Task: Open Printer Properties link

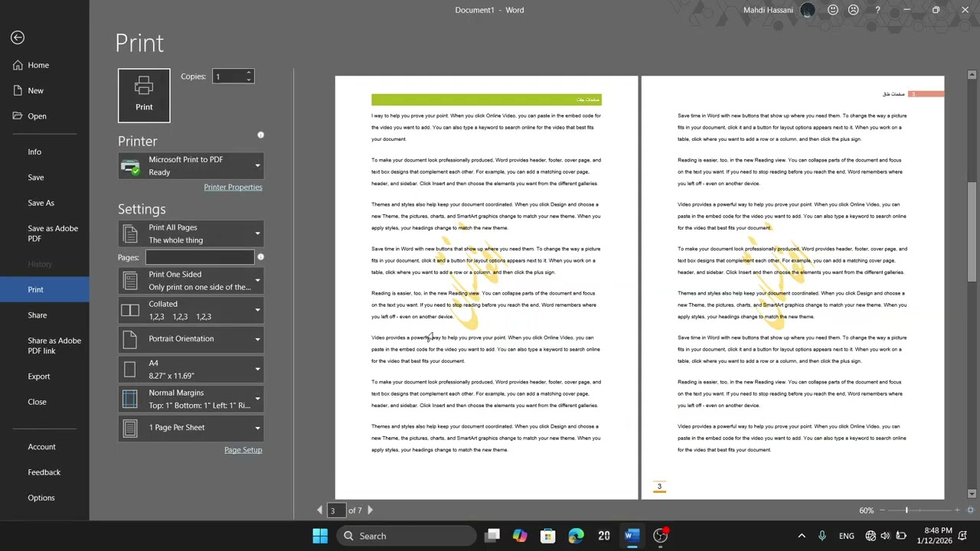Action: (x=233, y=187)
